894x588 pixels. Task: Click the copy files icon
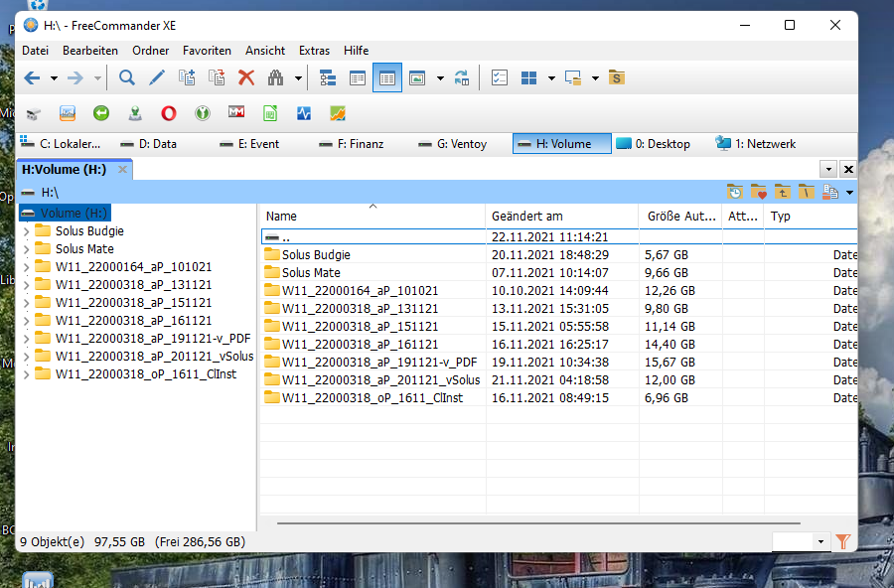[187, 77]
